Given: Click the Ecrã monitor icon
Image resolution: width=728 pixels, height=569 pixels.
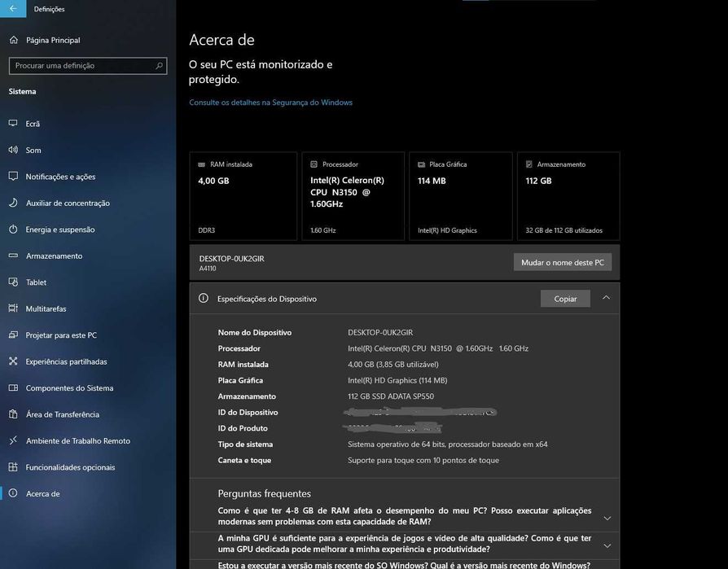Looking at the screenshot, I should point(13,124).
